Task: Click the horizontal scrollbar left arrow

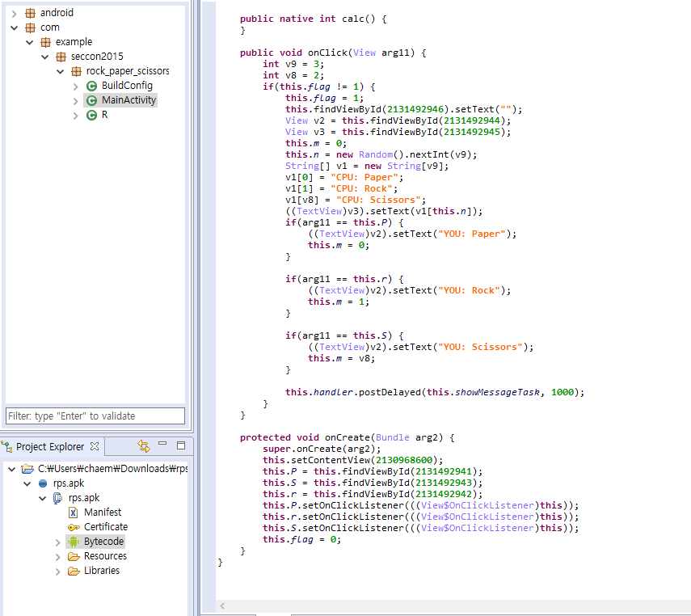Action: click(x=222, y=605)
